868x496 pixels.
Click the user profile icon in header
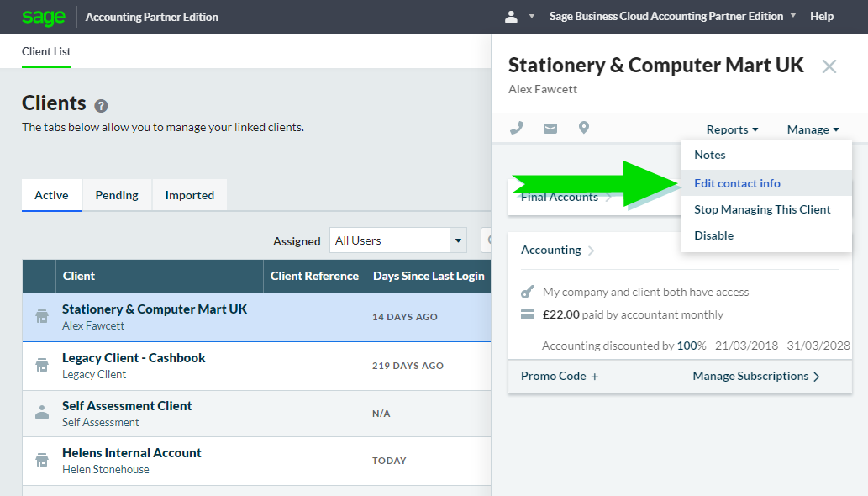(x=511, y=17)
